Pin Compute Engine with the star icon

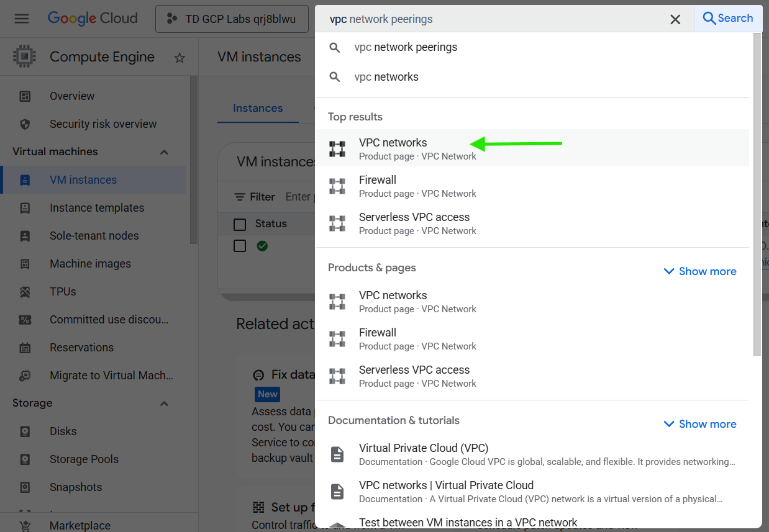(180, 58)
